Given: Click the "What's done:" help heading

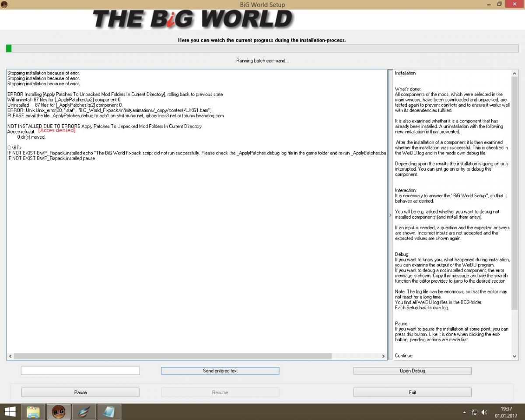Looking at the screenshot, I should [408, 89].
